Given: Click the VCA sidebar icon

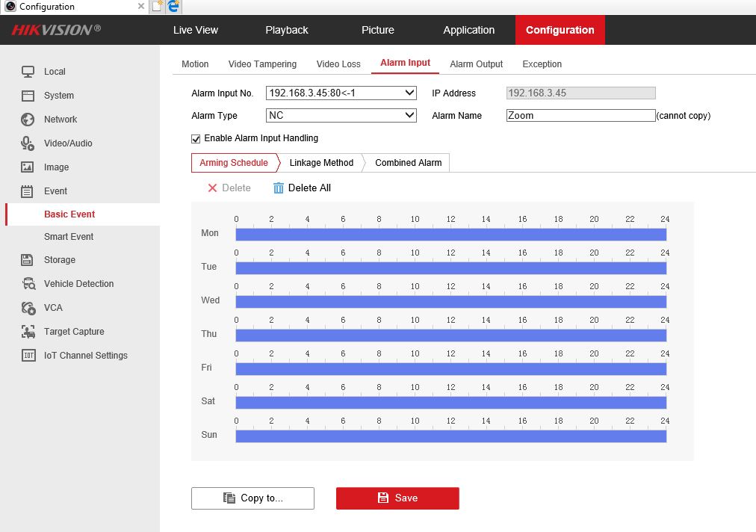Looking at the screenshot, I should 28,308.
